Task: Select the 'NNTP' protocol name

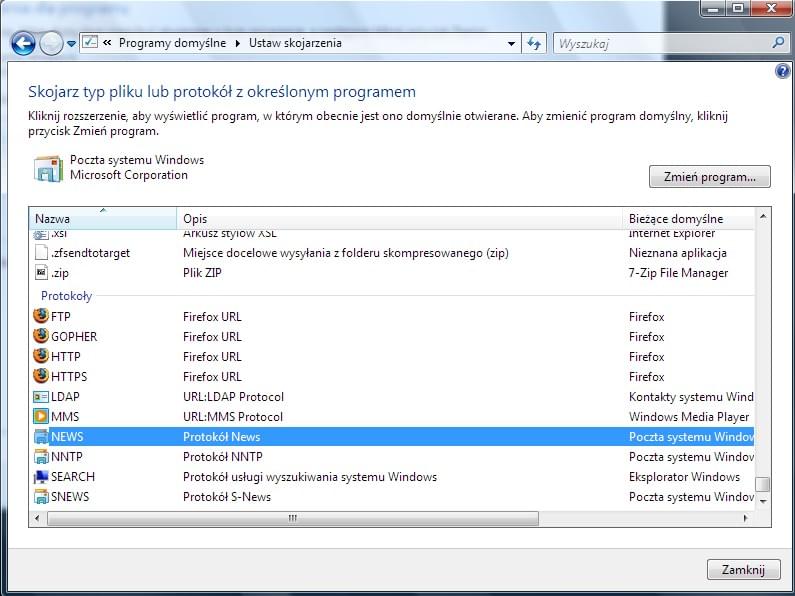Action: tap(66, 457)
